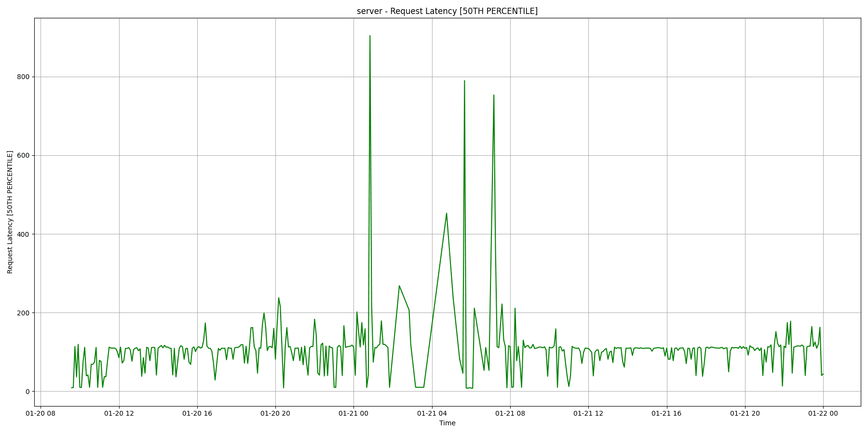
Task: Click the x-axis tick label '01-22 00'
Action: click(x=823, y=413)
